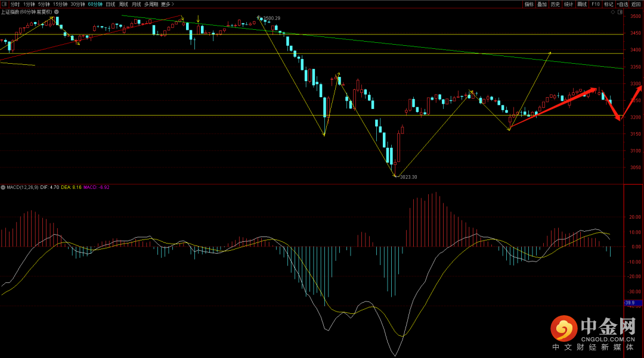Screen dimensions: 644x358
Task: Add to watchlist with +自选
Action: [x=623, y=4]
